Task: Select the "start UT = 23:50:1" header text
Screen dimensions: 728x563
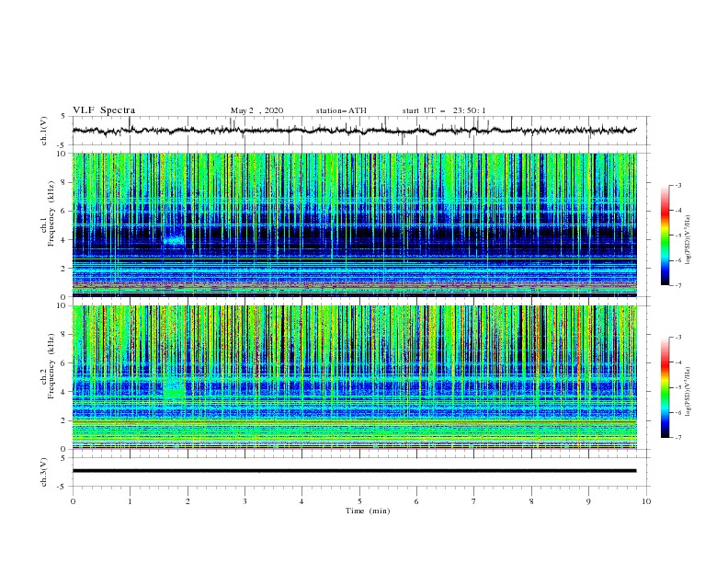Action: pos(444,110)
